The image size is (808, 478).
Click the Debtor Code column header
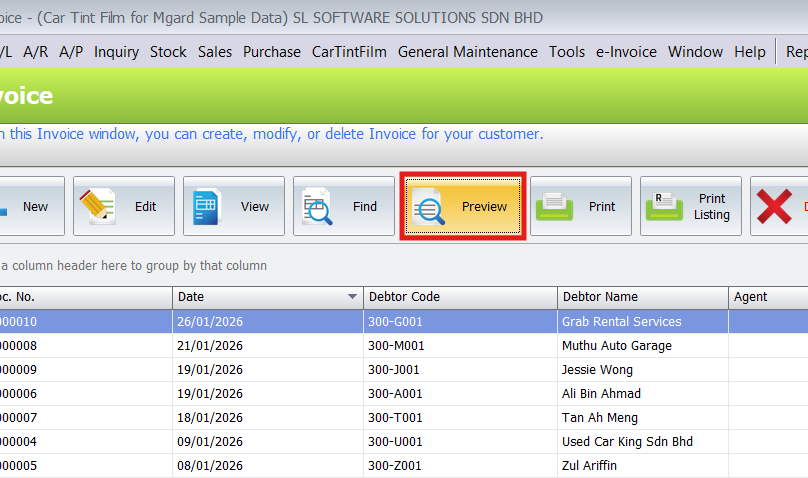460,297
